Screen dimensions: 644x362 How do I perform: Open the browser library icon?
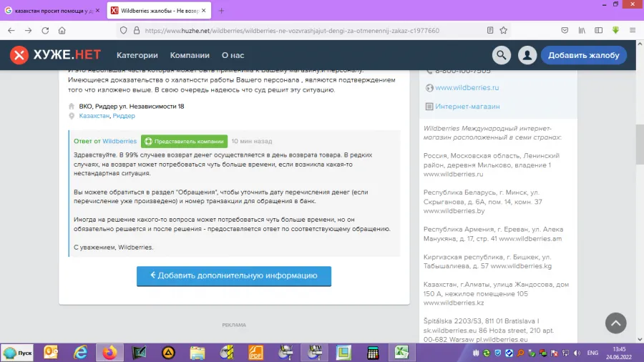coord(582,30)
